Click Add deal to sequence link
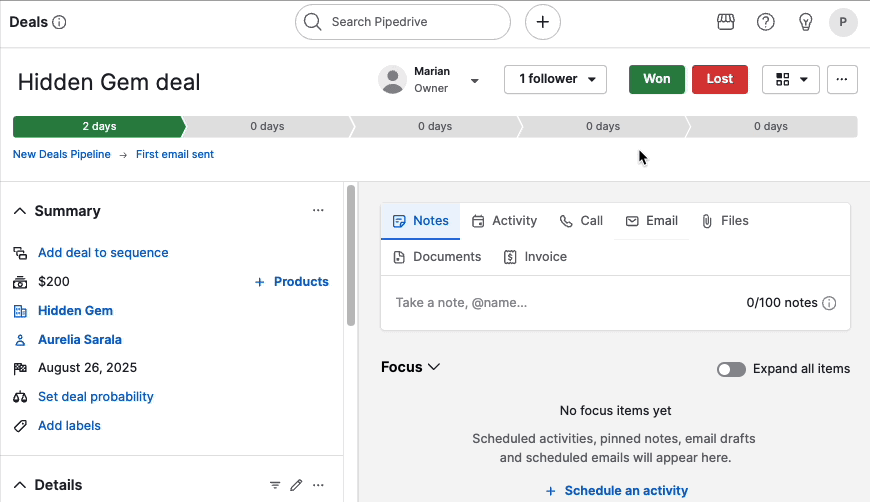Image resolution: width=870 pixels, height=502 pixels. [x=103, y=253]
